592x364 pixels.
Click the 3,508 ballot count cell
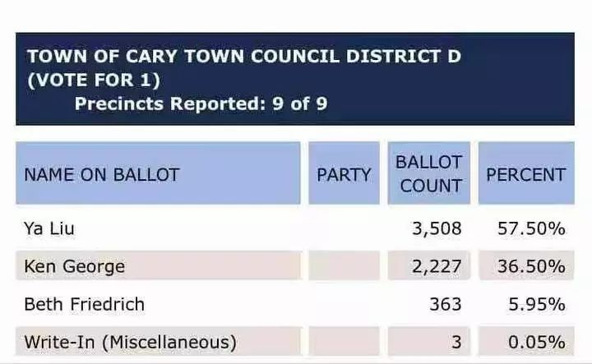coord(437,228)
